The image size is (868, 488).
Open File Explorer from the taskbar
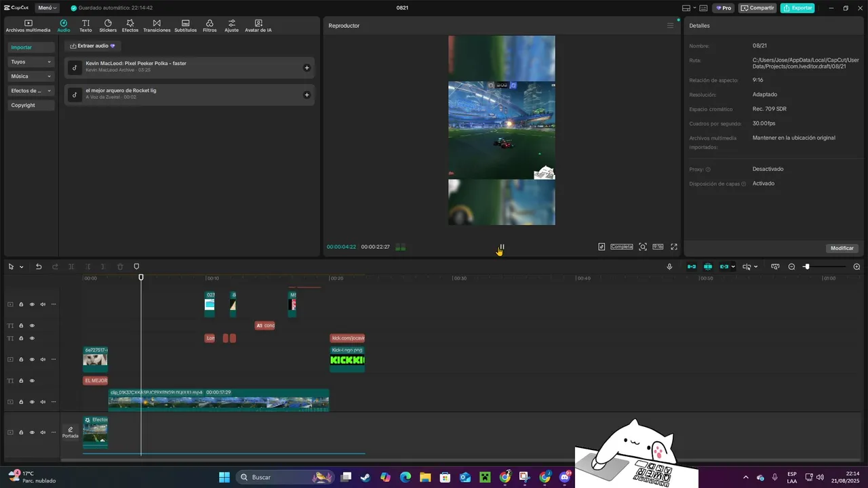coord(425,477)
